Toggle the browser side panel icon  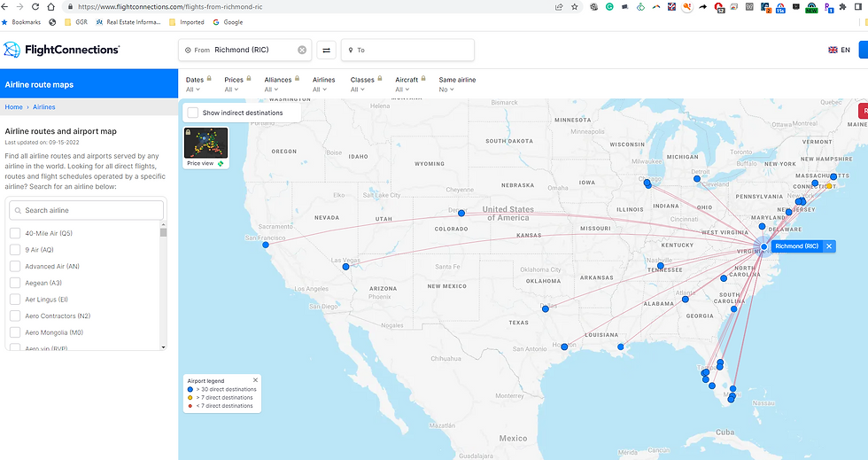858,7
